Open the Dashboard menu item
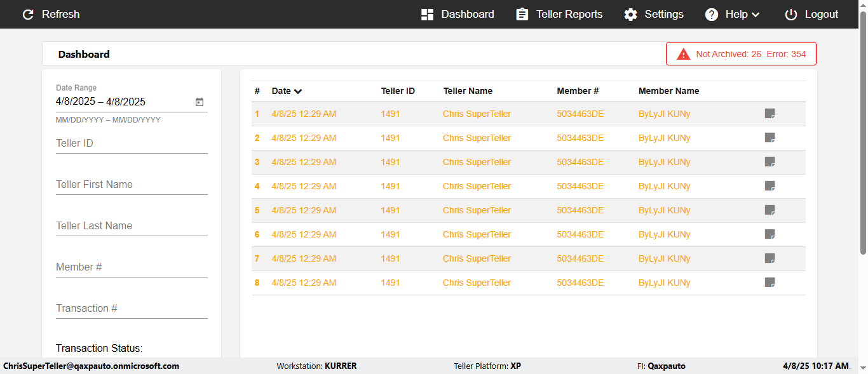868x374 pixels. click(458, 15)
